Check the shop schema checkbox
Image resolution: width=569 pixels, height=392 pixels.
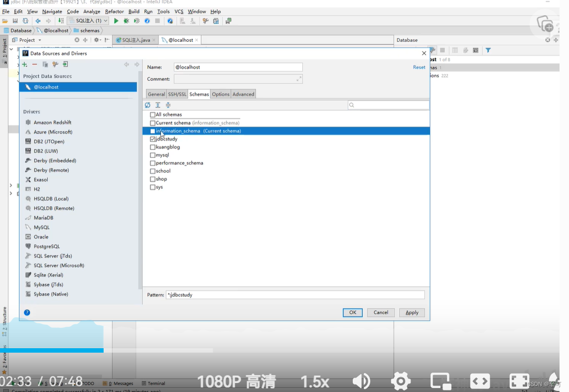(x=153, y=179)
